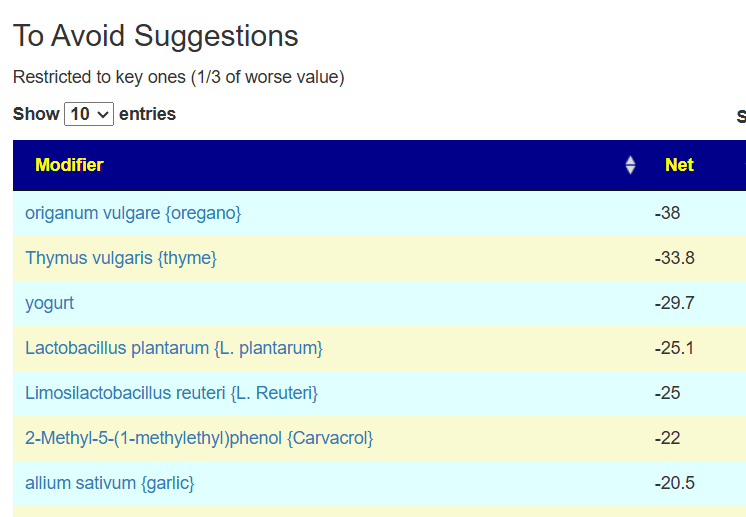The image size is (746, 517).
Task: Sort table by Net column header
Action: pyautogui.click(x=679, y=165)
